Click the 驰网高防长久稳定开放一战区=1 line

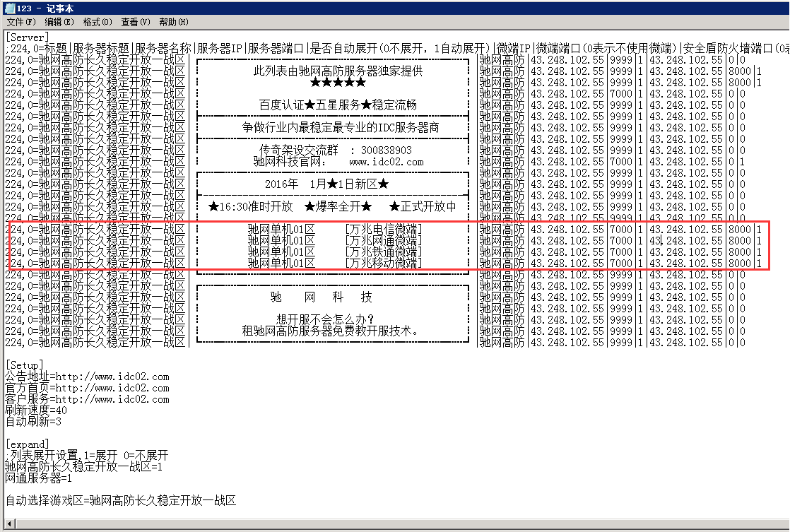(x=83, y=466)
